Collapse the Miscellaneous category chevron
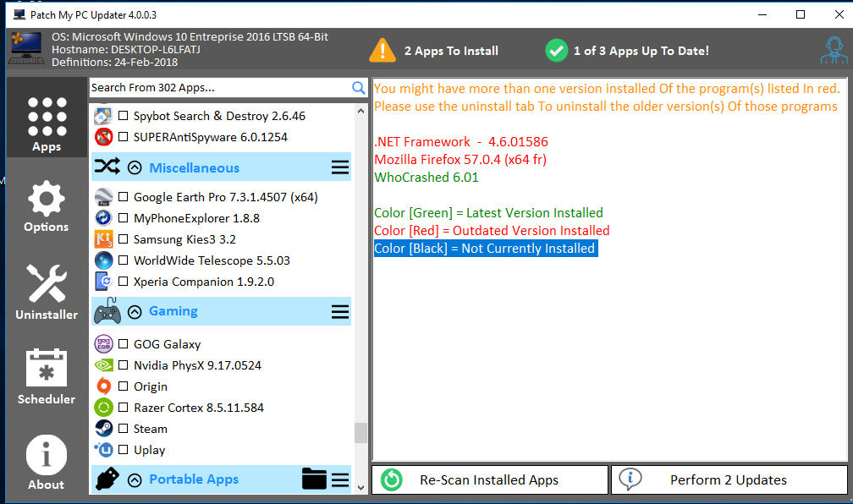 [x=135, y=167]
